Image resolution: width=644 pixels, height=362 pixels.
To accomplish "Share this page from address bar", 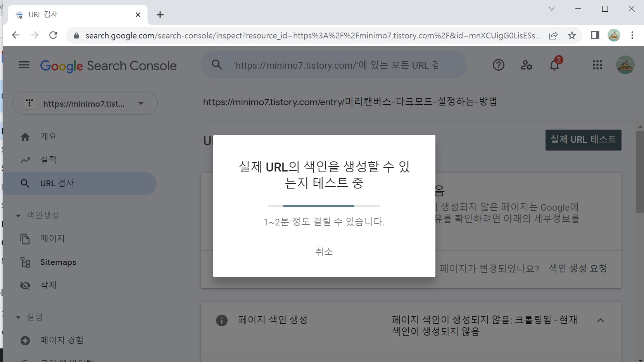I will (x=553, y=35).
